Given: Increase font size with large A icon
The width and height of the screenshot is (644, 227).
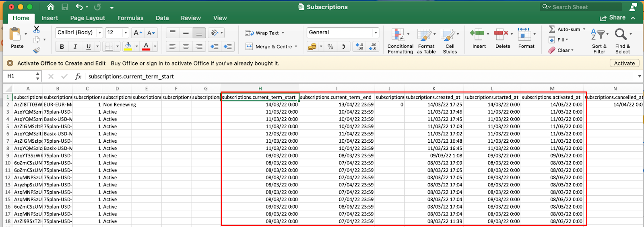Looking at the screenshot, I should [138, 33].
